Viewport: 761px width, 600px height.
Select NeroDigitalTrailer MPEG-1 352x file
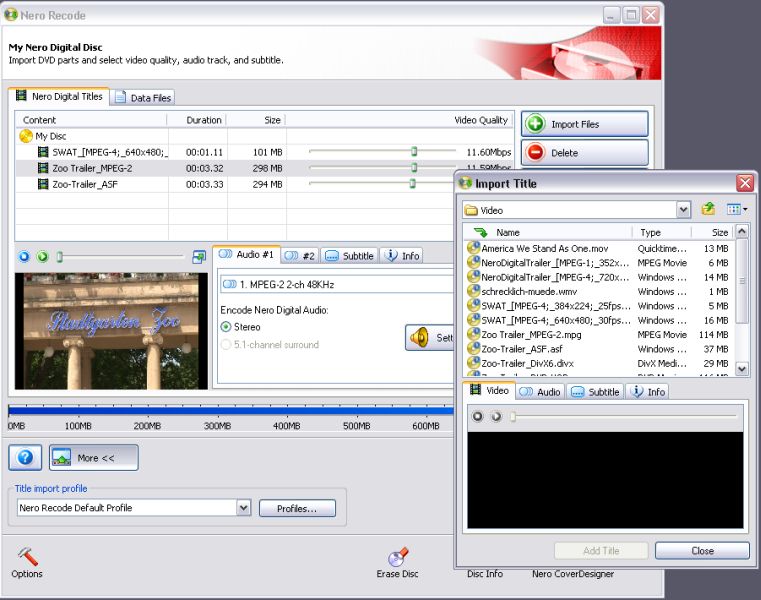click(598, 263)
